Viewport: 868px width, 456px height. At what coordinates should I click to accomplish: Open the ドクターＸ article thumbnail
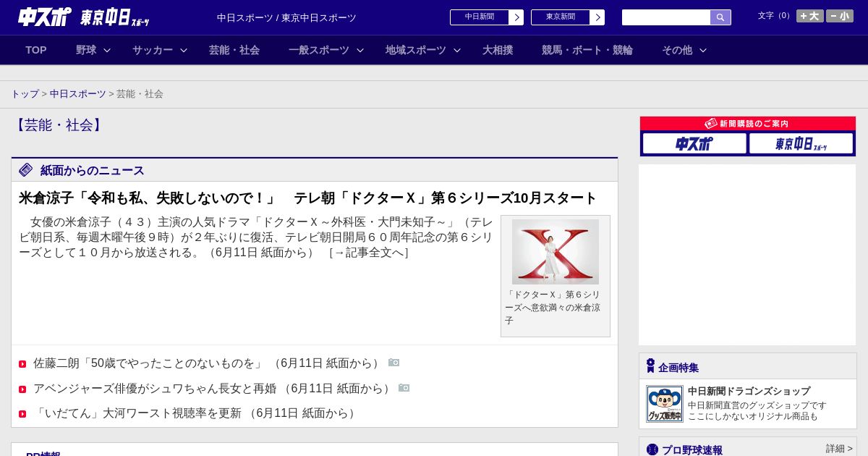(x=556, y=252)
